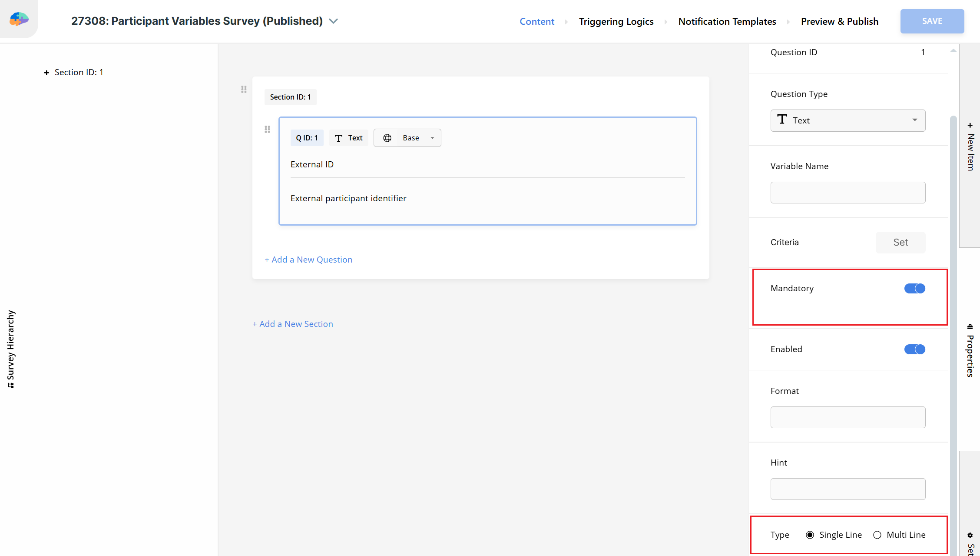Expand Section ID: 1 tree node

click(46, 73)
